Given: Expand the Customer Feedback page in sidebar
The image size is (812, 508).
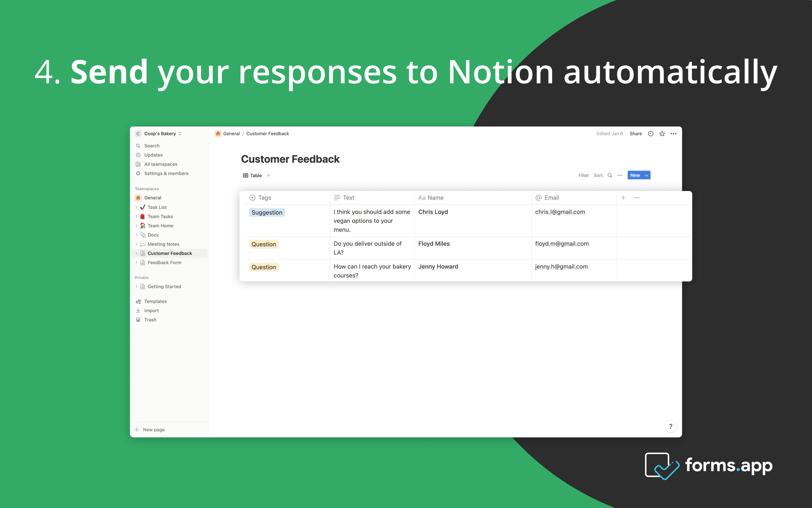Looking at the screenshot, I should (137, 253).
